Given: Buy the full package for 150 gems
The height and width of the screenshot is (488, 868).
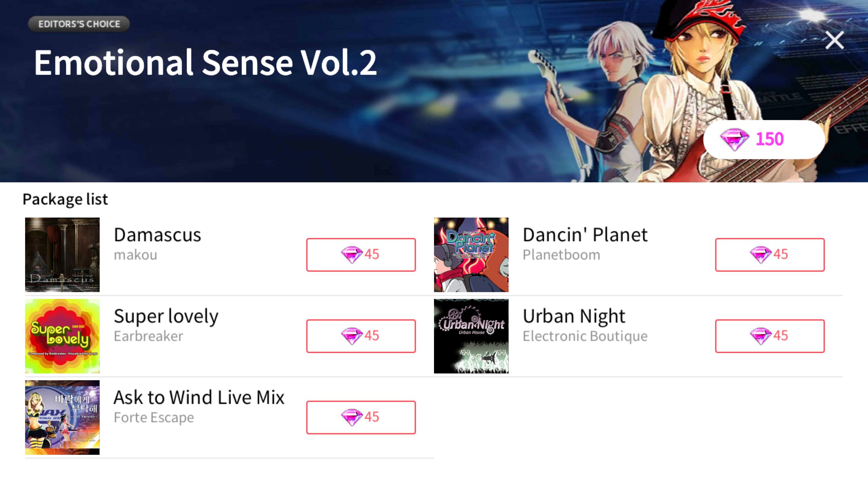Looking at the screenshot, I should (764, 139).
